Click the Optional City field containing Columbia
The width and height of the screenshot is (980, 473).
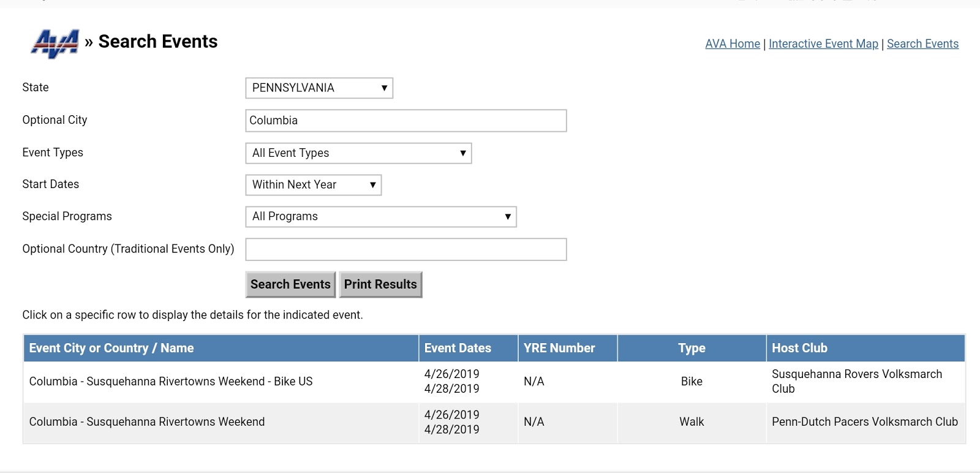405,121
